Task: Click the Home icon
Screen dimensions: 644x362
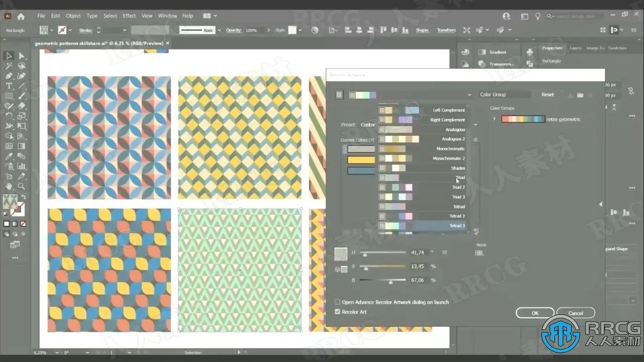Action: click(x=21, y=16)
